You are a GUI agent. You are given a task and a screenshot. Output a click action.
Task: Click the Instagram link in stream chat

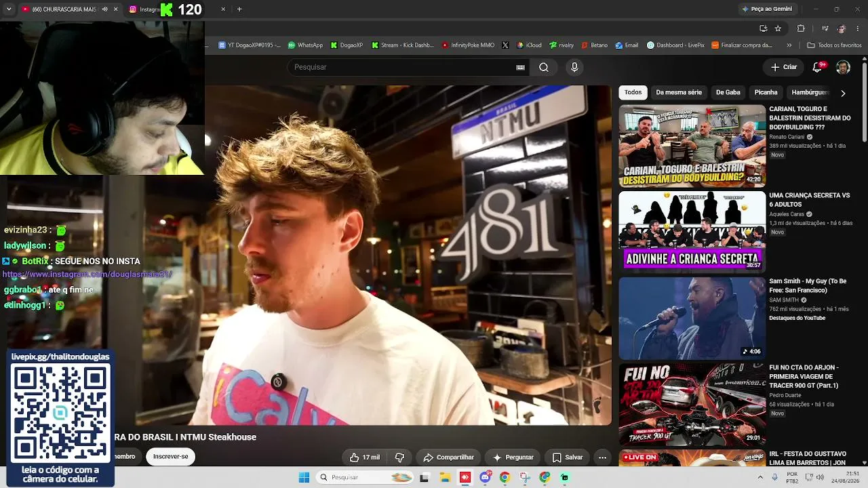click(x=87, y=274)
